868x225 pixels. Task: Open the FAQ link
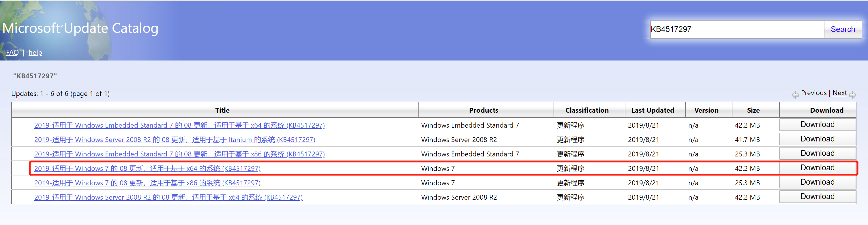point(12,52)
